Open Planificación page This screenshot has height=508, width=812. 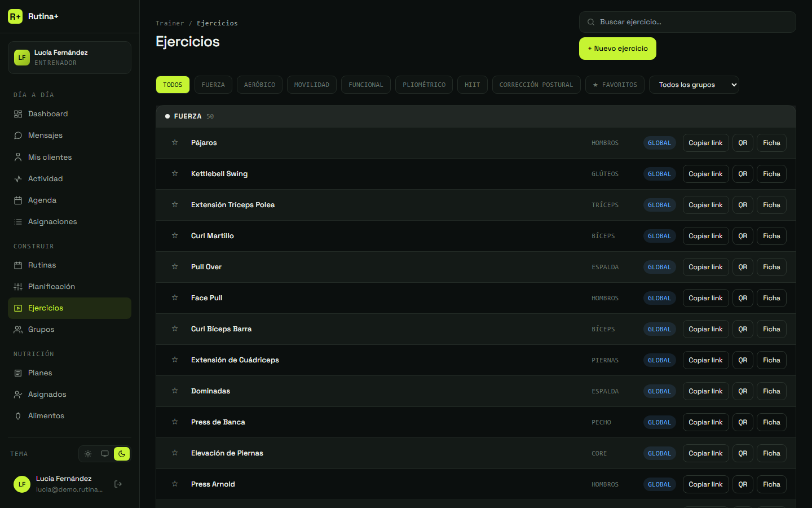[x=69, y=287]
